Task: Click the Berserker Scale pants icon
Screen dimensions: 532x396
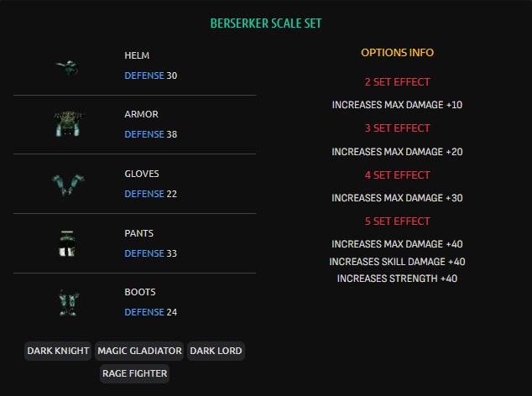Action: coord(66,243)
